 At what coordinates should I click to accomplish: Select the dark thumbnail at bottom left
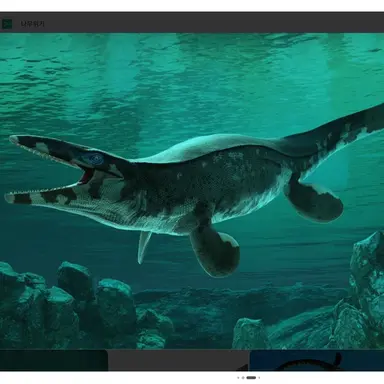click(54, 360)
